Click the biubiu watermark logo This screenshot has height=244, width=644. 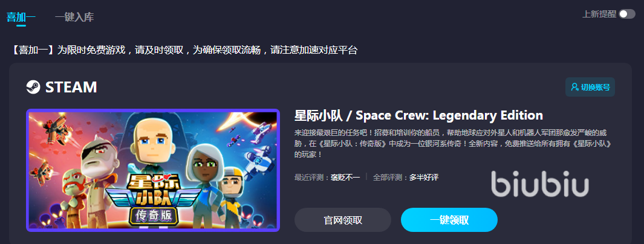coord(540,184)
